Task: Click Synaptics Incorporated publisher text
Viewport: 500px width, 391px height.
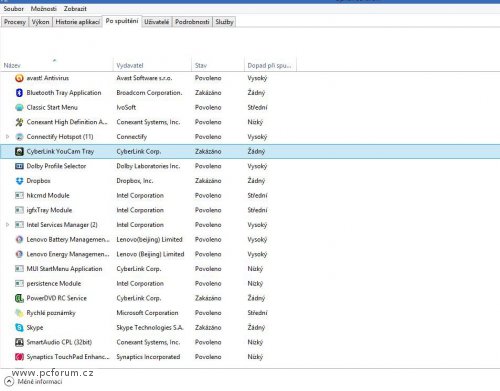Action: coord(148,357)
